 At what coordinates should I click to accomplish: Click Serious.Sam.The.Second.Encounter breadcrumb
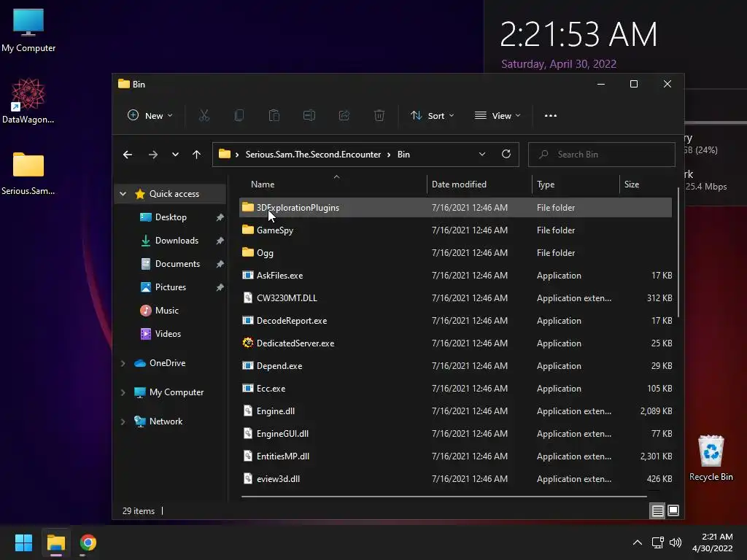[x=313, y=155]
